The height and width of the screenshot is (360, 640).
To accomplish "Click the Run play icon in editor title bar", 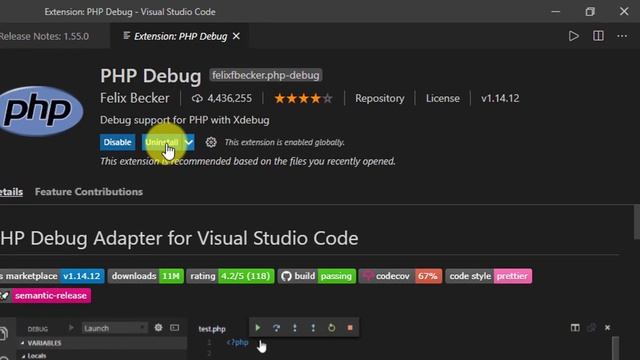I will point(573,36).
